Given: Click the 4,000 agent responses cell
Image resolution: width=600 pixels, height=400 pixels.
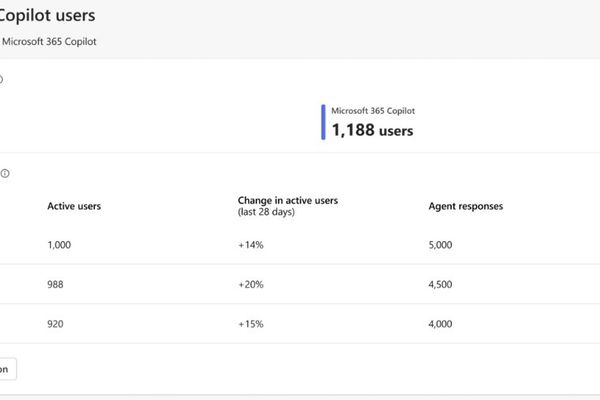Looking at the screenshot, I should pyautogui.click(x=440, y=324).
